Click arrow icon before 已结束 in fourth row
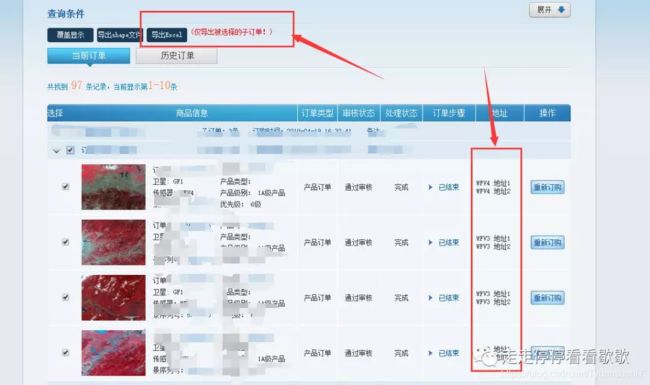This screenshot has height=385, width=650. point(430,353)
